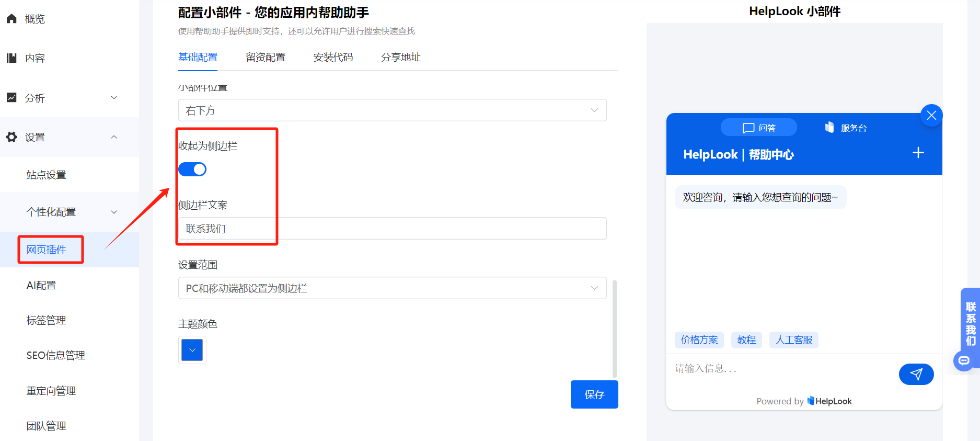Click the 内容 book icon in sidebar

[11, 58]
